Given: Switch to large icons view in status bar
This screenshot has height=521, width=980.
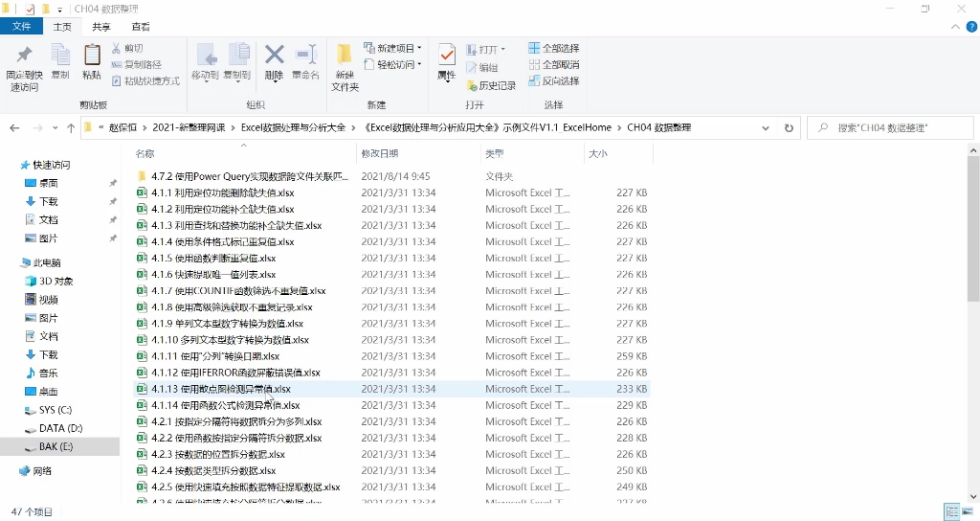Looking at the screenshot, I should (x=969, y=511).
